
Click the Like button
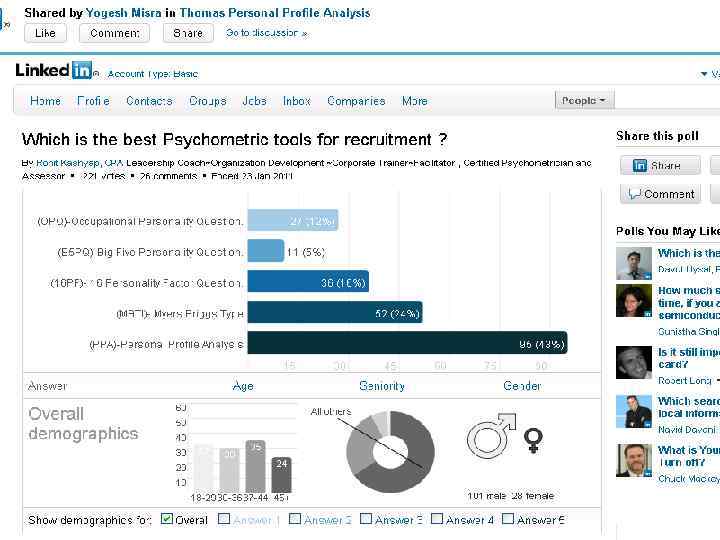45,33
